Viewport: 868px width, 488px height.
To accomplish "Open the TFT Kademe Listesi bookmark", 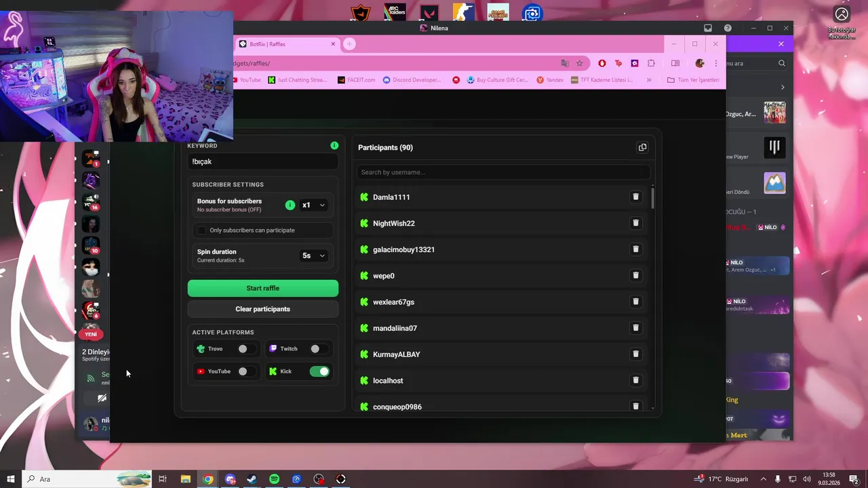I will coord(601,80).
